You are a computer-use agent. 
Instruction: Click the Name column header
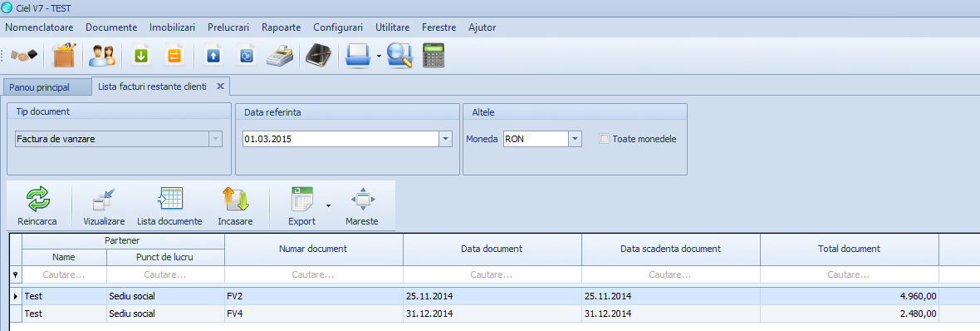65,257
